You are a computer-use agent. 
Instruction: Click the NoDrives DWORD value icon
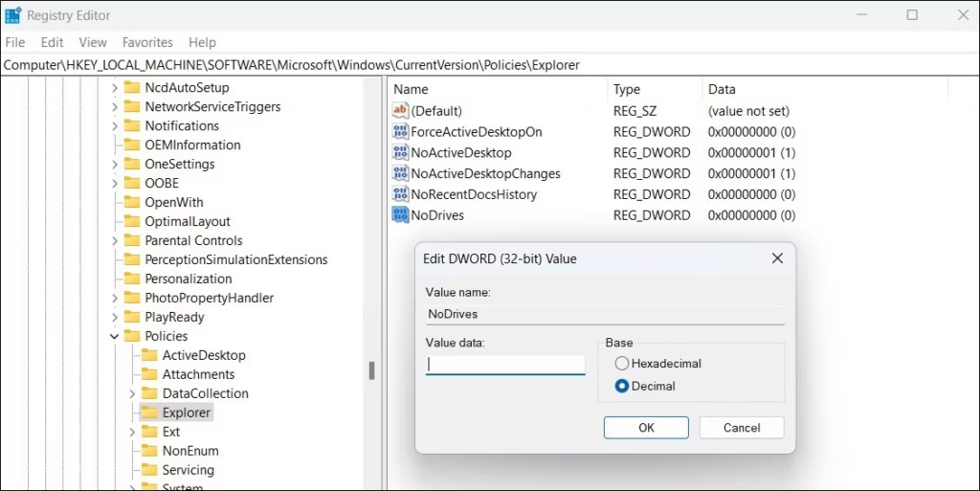pyautogui.click(x=400, y=215)
